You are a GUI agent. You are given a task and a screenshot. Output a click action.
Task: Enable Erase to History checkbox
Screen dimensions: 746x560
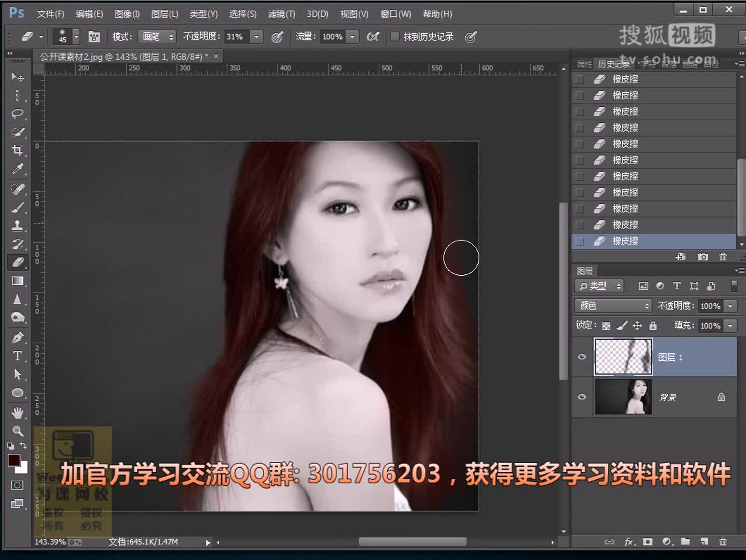(395, 37)
